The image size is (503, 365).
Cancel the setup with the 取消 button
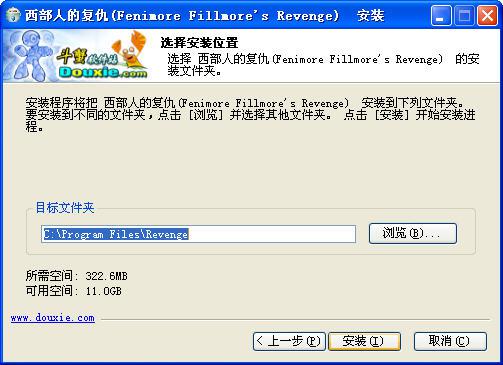tap(450, 341)
